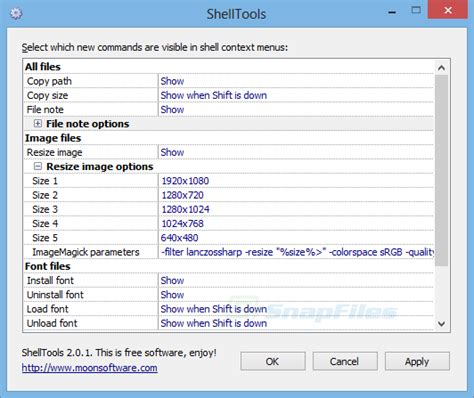Image resolution: width=474 pixels, height=398 pixels.
Task: Minimize the ShellTools window
Action: (392, 12)
